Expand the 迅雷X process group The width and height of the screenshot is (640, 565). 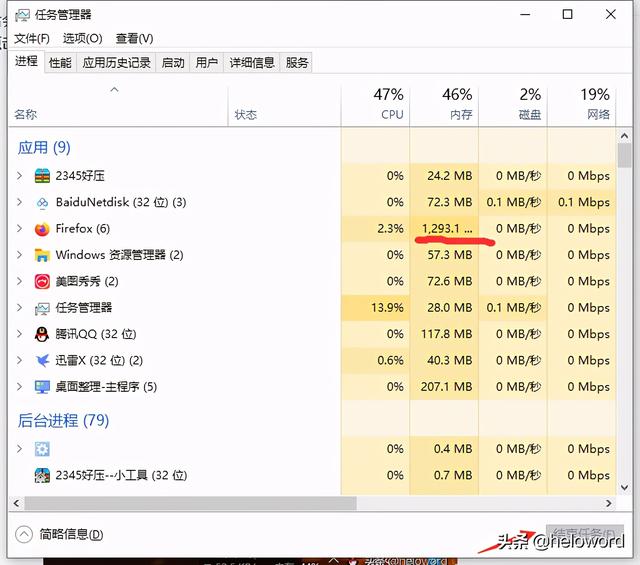[x=19, y=360]
